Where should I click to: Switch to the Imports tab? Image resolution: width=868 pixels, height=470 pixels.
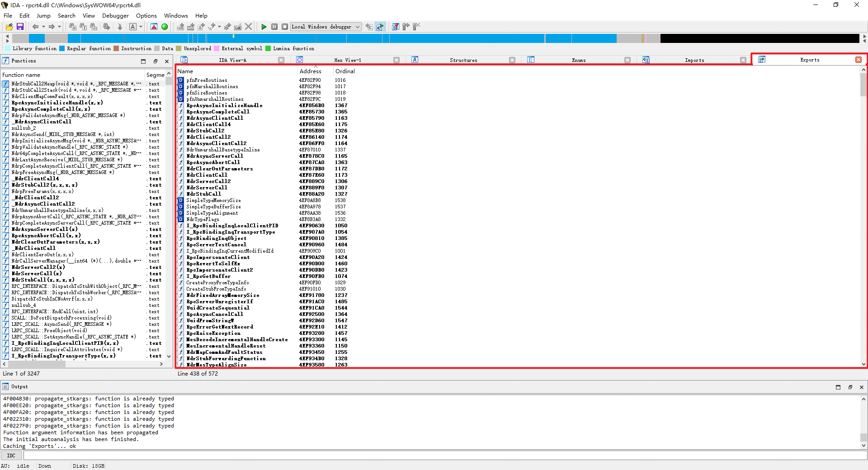[694, 60]
